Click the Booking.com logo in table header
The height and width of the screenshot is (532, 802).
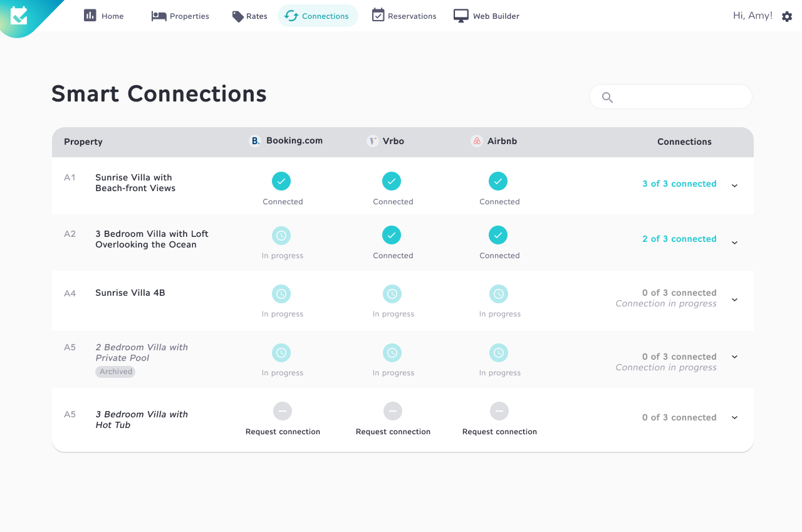[255, 141]
